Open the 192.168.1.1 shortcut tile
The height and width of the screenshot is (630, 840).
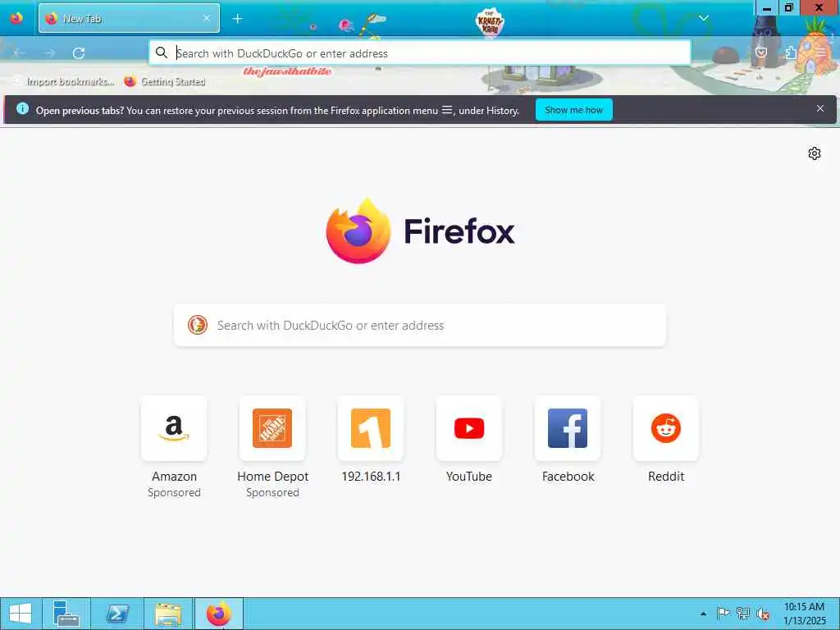point(371,428)
